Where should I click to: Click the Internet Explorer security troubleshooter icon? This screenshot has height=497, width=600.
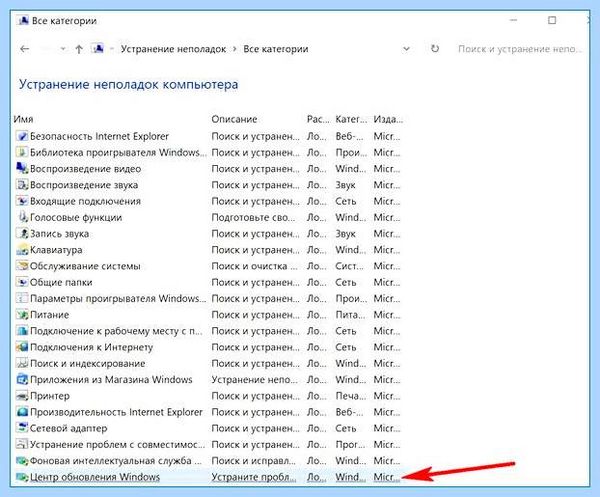click(x=22, y=136)
